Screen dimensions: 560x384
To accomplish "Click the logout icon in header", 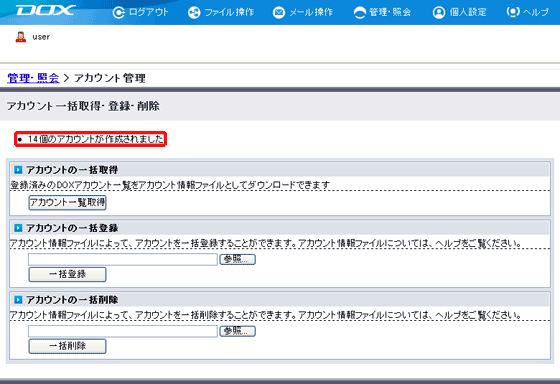I will pyautogui.click(x=119, y=13).
